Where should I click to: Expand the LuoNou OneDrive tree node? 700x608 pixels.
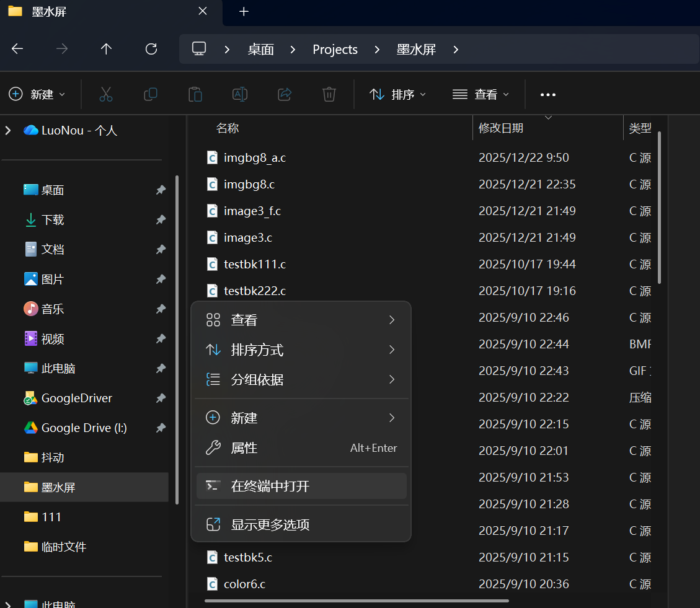(8, 130)
